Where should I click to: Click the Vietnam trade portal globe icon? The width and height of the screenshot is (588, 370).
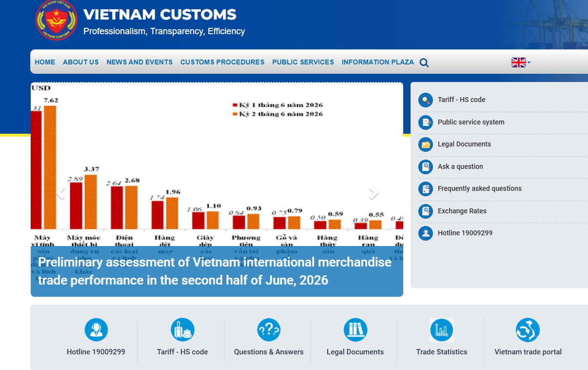coord(528,329)
